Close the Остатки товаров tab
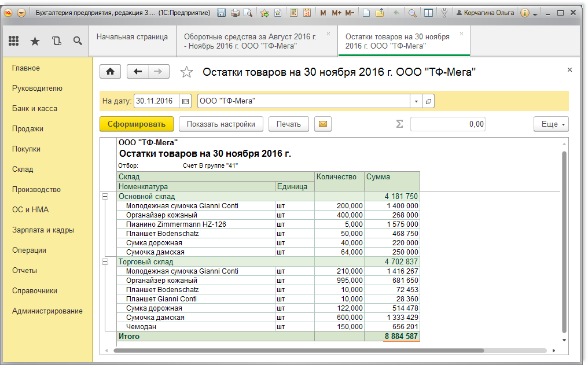 pyautogui.click(x=462, y=34)
